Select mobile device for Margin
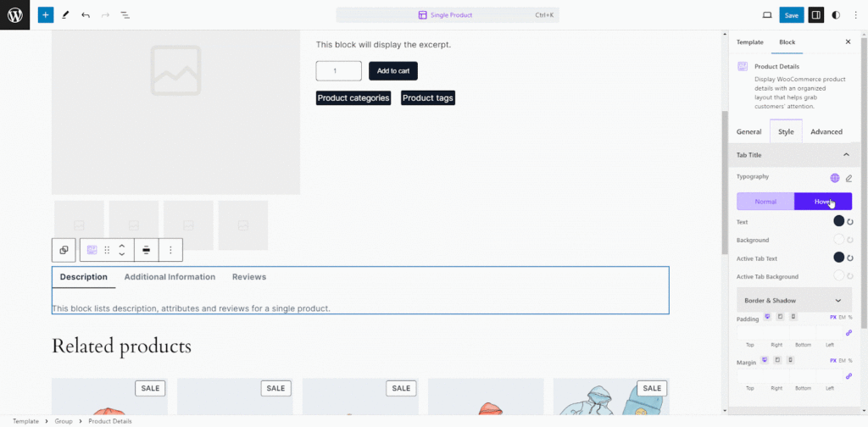The image size is (868, 427). 791,359
